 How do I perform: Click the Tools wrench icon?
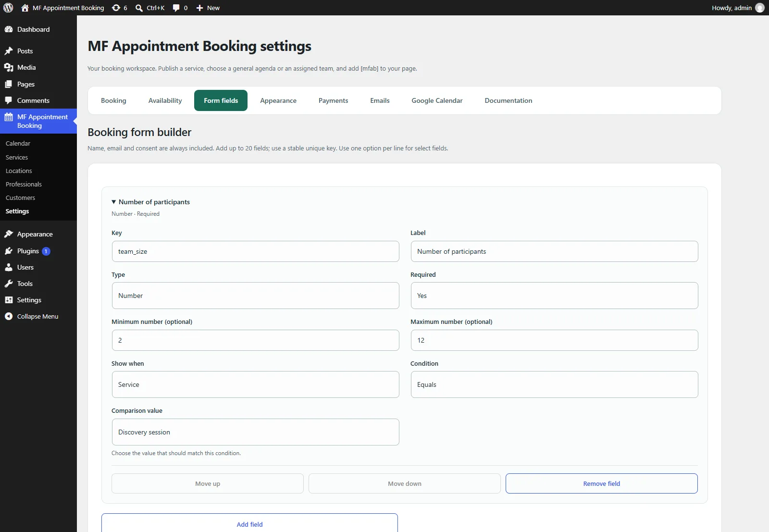[9, 284]
